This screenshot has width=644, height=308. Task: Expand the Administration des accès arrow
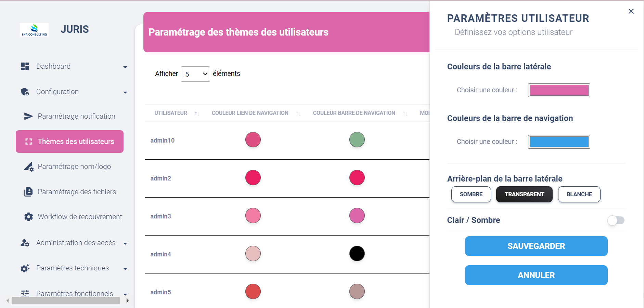click(125, 243)
